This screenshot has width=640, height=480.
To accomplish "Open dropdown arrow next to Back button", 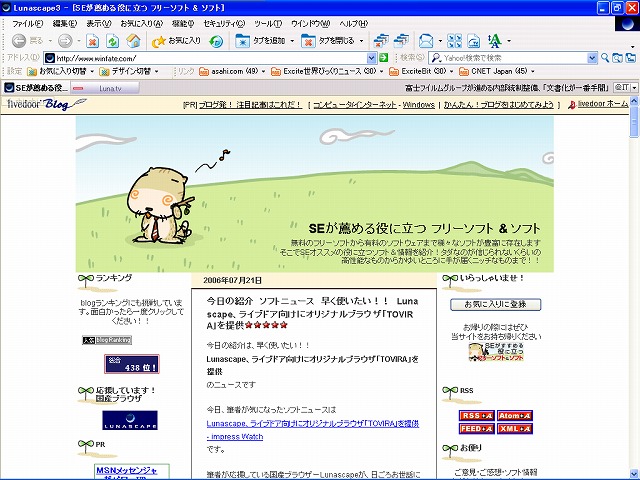I will [x=50, y=41].
